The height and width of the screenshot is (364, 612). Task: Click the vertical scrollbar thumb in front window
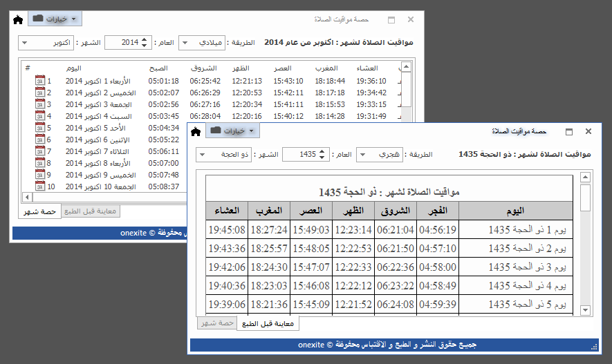tap(585, 198)
